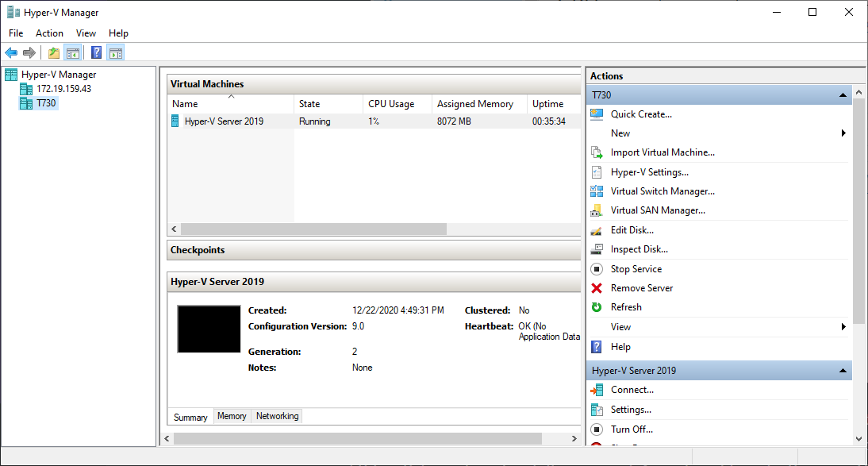Image resolution: width=868 pixels, height=466 pixels.
Task: Click the red X Remove Server icon
Action: point(597,288)
